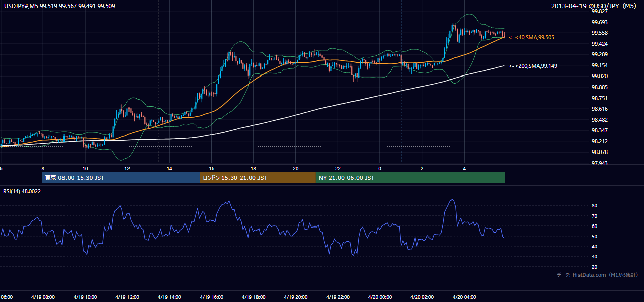
Task: Click the NY 21:00-06:00 JST session bar
Action: tap(411, 178)
